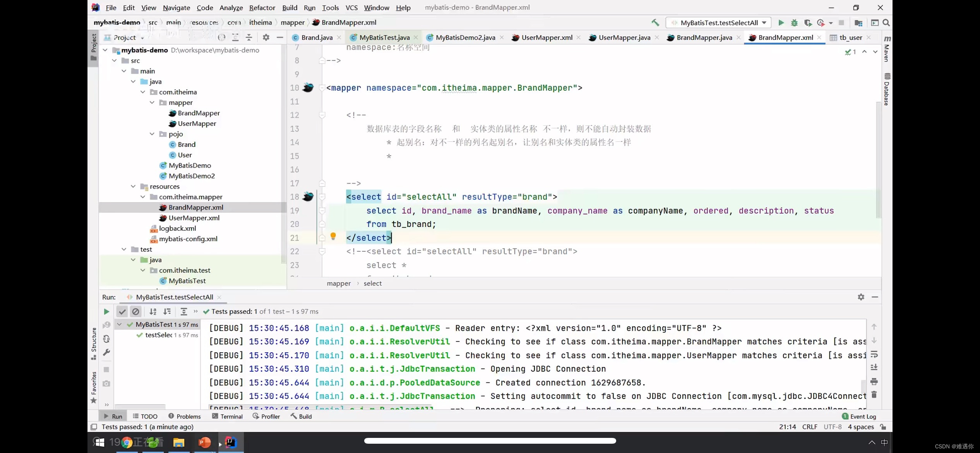
Task: Switch to the MyBatisTest.java tab
Action: [384, 37]
